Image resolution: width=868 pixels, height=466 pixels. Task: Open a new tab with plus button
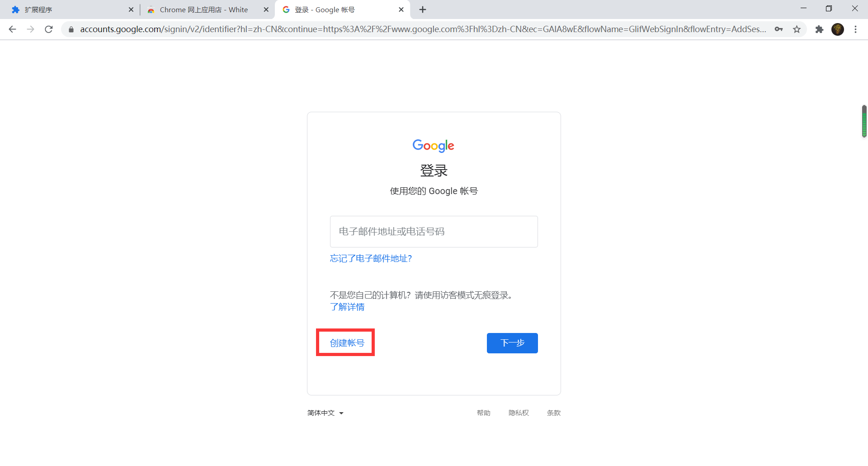(423, 10)
